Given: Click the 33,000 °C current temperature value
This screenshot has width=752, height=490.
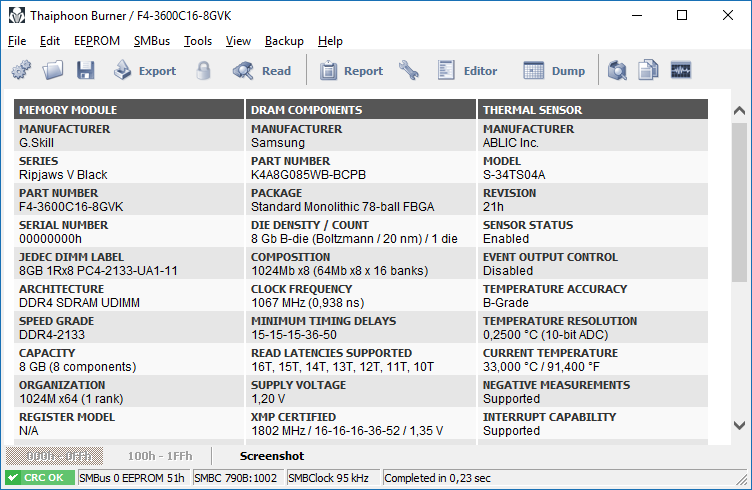Looking at the screenshot, I should (541, 367).
